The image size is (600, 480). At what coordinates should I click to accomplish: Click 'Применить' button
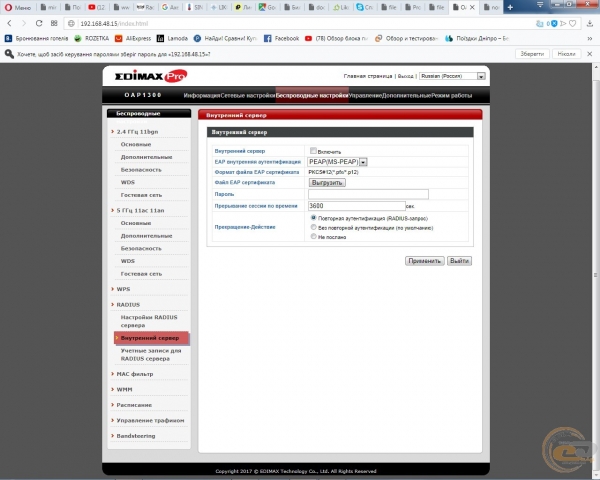tap(424, 261)
